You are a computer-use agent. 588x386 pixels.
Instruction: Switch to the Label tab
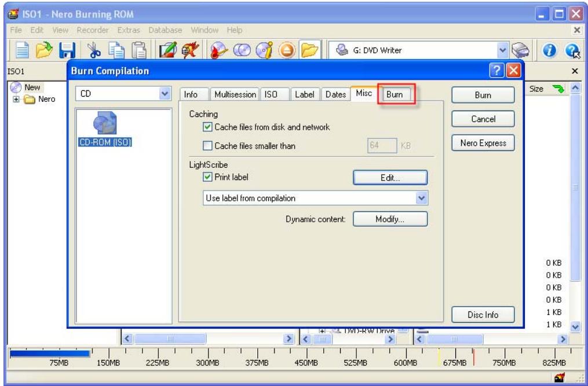[305, 94]
